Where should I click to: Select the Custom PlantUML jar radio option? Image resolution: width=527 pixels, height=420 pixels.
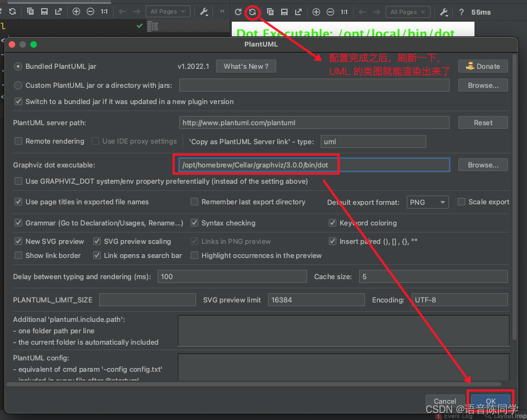click(18, 86)
